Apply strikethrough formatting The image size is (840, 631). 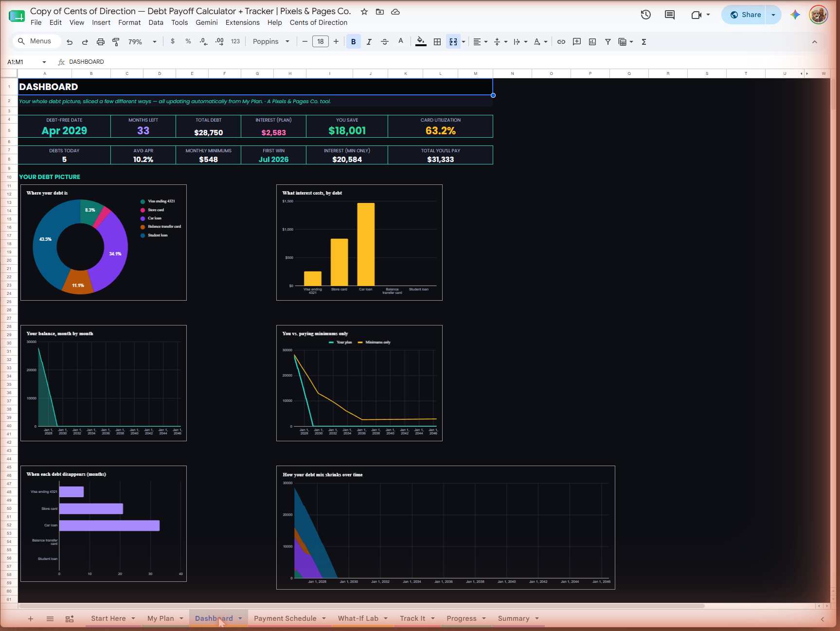[x=385, y=42]
